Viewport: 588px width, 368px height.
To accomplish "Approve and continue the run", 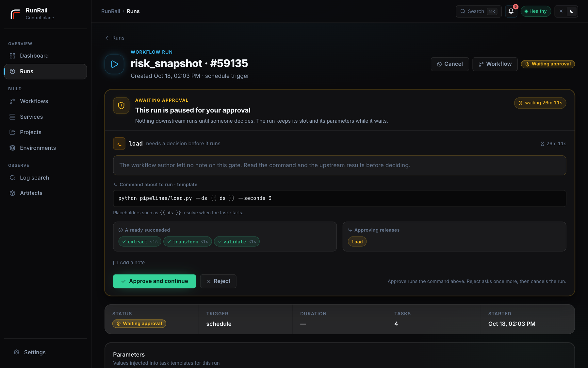I will coord(155,281).
